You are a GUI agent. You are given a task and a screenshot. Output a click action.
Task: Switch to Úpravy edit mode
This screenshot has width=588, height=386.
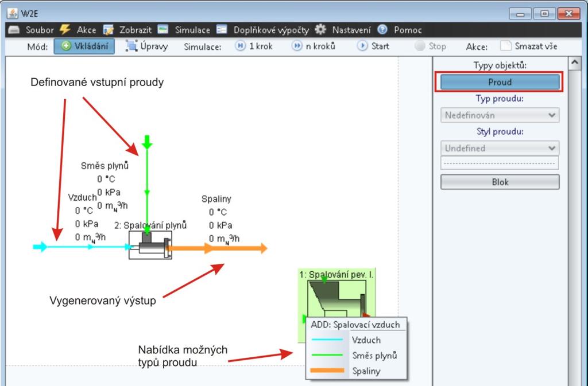tap(146, 46)
